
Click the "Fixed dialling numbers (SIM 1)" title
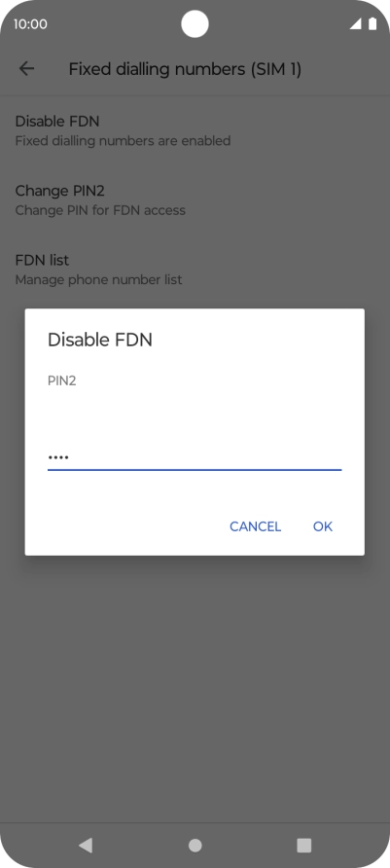coord(185,69)
